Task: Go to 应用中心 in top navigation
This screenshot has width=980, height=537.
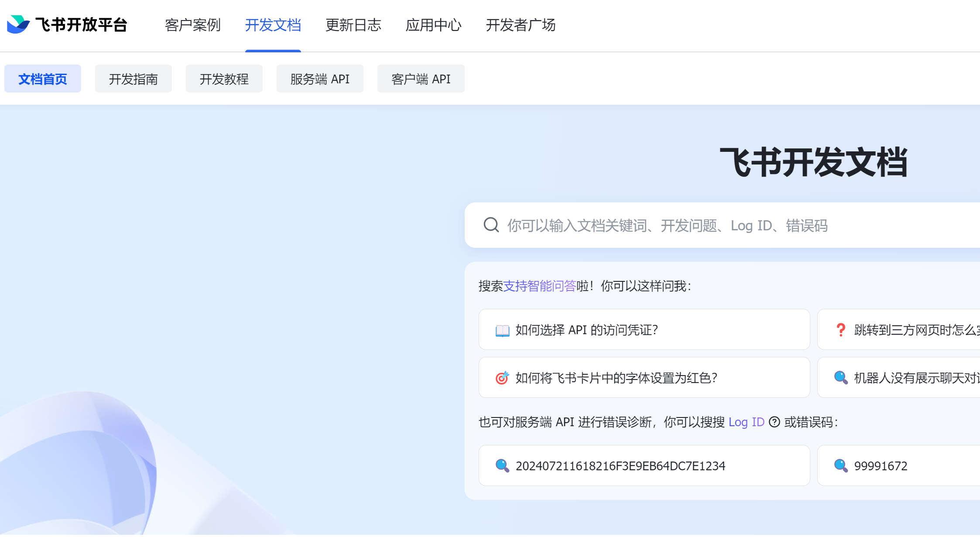Action: 433,25
